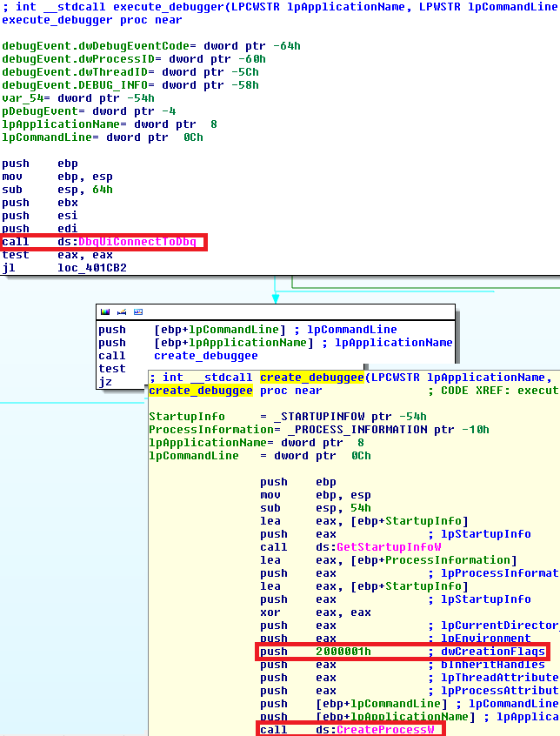Open the node color picker icon

click(x=105, y=311)
